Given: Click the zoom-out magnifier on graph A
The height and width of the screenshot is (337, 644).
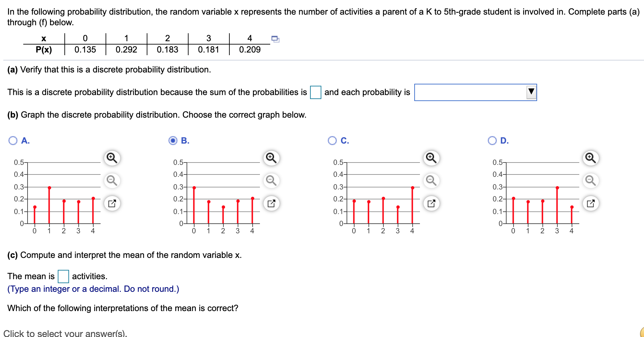Looking at the screenshot, I should pyautogui.click(x=112, y=181).
